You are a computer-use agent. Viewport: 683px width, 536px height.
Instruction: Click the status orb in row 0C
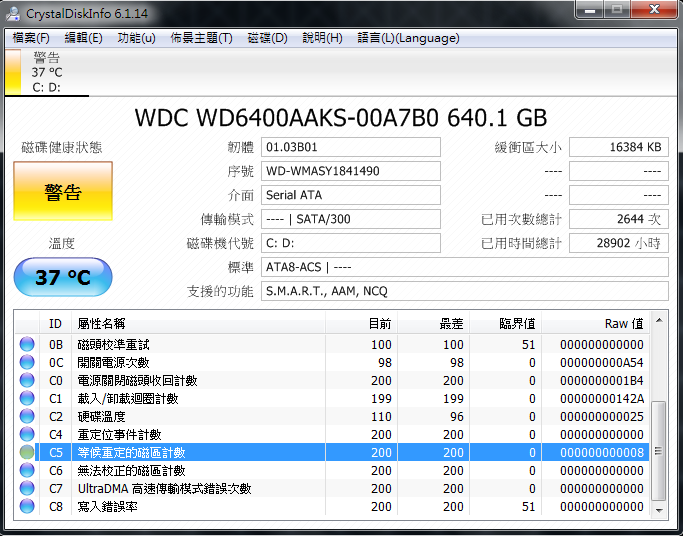coord(27,362)
